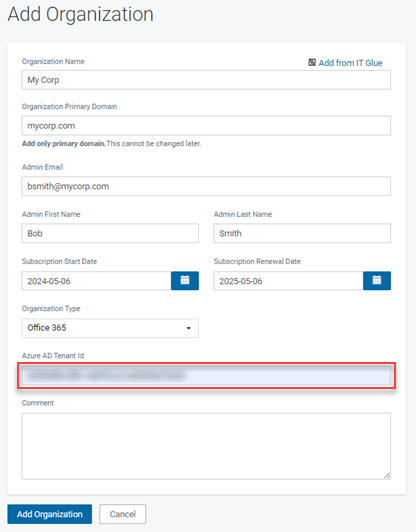Viewport: 416px width, 532px height.
Task: Focus the Organization Name field with My Corp
Action: [206, 80]
